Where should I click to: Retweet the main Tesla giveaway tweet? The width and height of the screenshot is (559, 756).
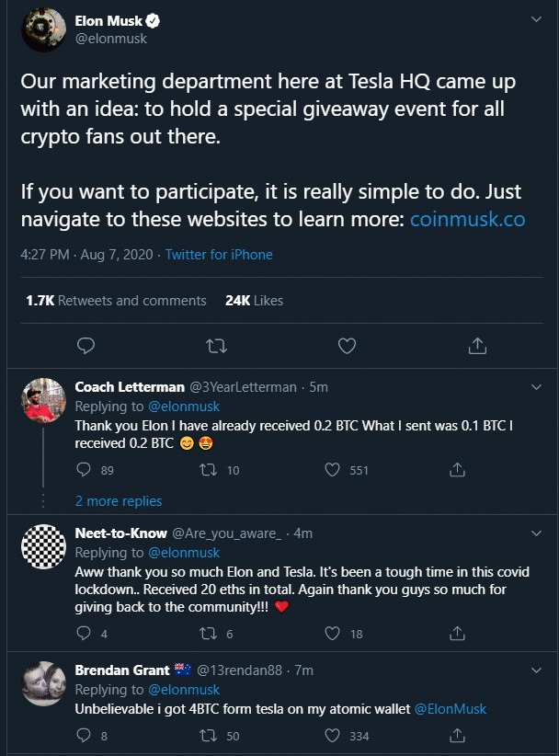click(216, 346)
